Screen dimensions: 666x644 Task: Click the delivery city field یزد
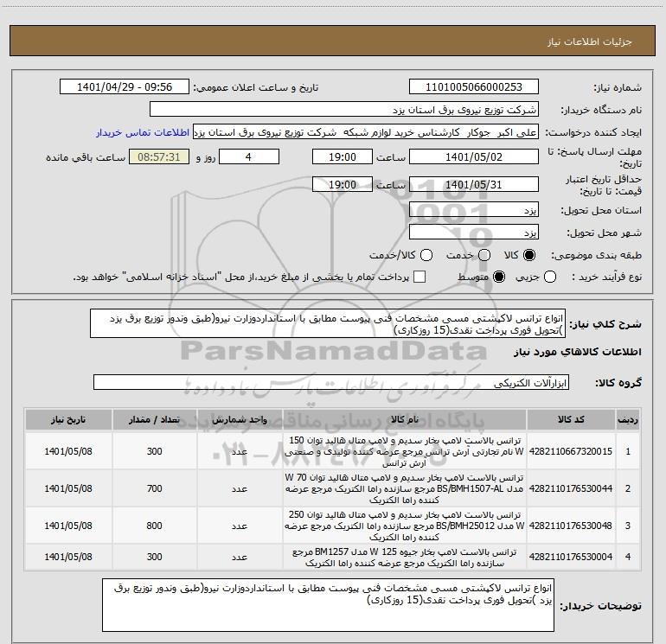pyautogui.click(x=474, y=232)
